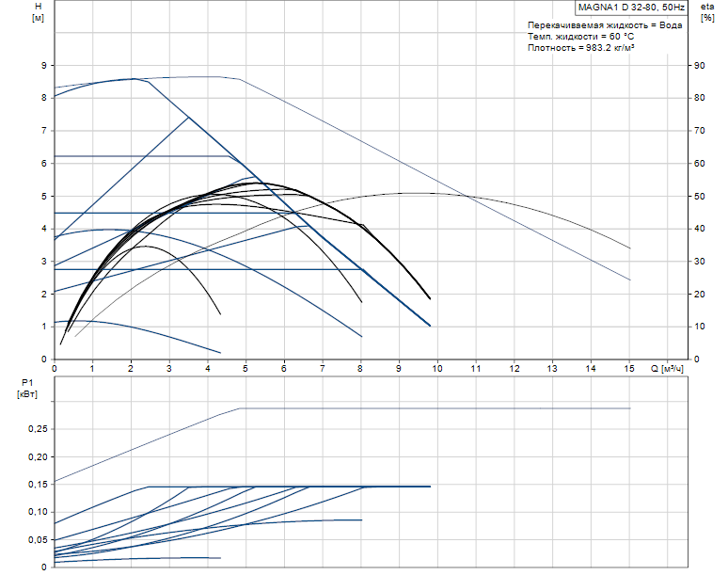Screen dimensions: 728x575
Task: Click the 1 tick on the H axis
Action: (x=44, y=327)
